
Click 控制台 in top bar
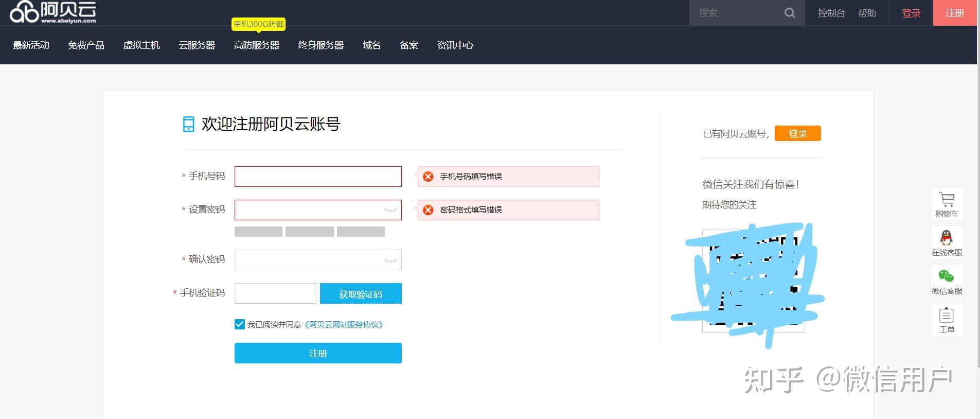coord(832,13)
